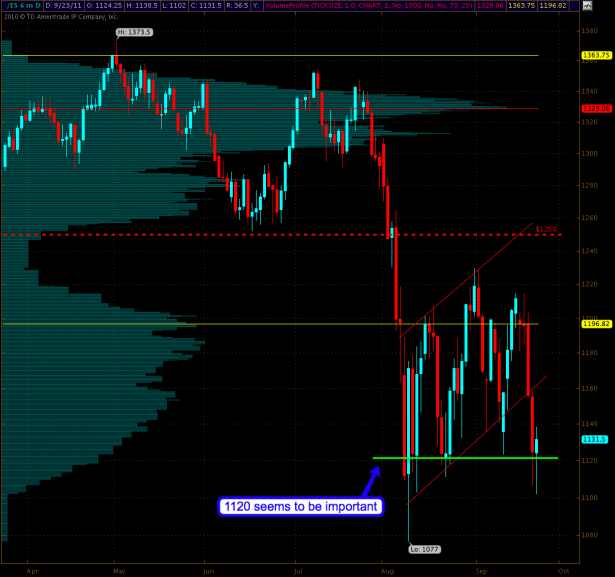
Task: Click the 1300 price axis label
Action: (590, 153)
